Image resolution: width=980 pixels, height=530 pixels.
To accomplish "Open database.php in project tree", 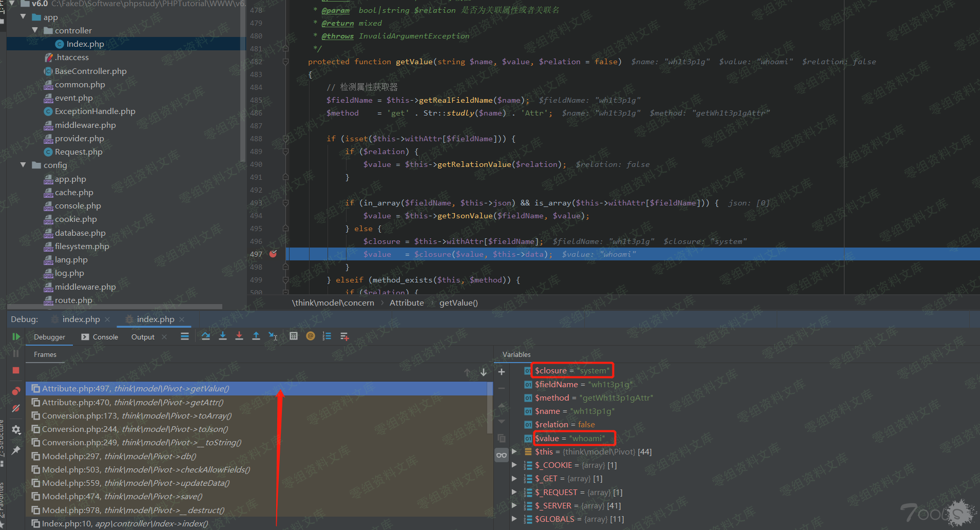I will (x=80, y=233).
